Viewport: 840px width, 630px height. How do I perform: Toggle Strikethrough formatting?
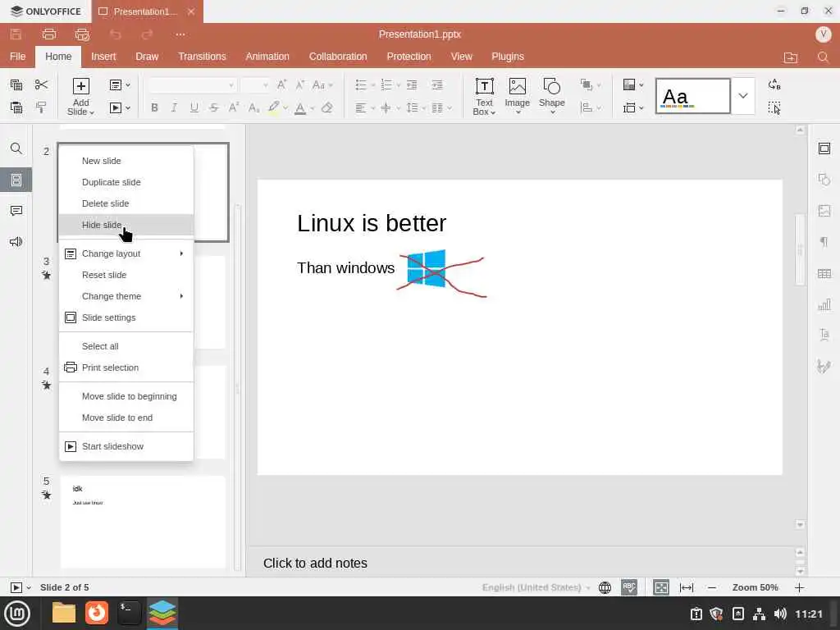pos(214,107)
